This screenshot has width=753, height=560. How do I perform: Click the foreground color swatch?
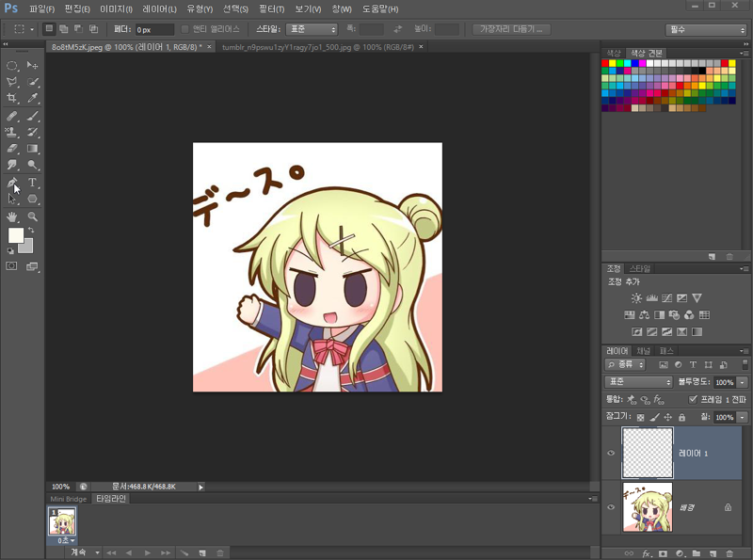click(x=16, y=235)
